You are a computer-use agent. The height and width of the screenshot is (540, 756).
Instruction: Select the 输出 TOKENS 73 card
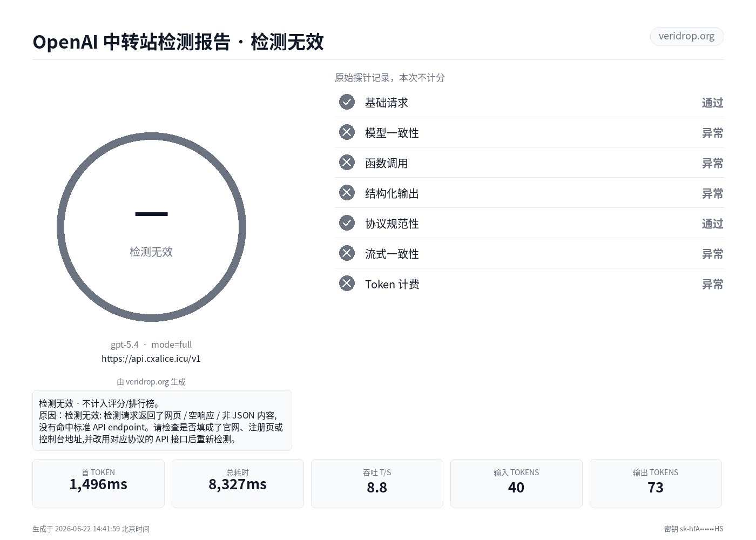point(656,483)
